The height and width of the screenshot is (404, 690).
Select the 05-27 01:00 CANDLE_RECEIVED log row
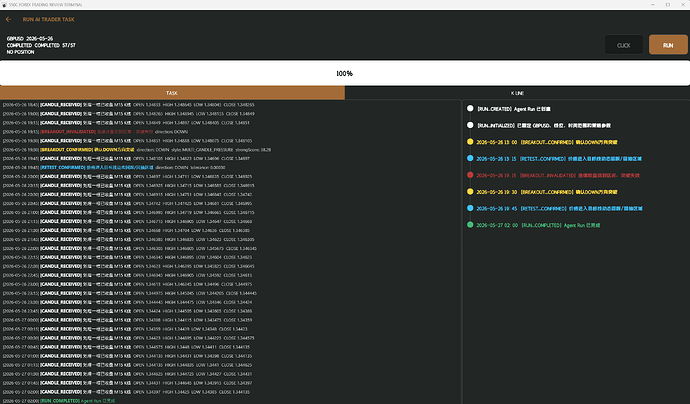[x=128, y=356]
